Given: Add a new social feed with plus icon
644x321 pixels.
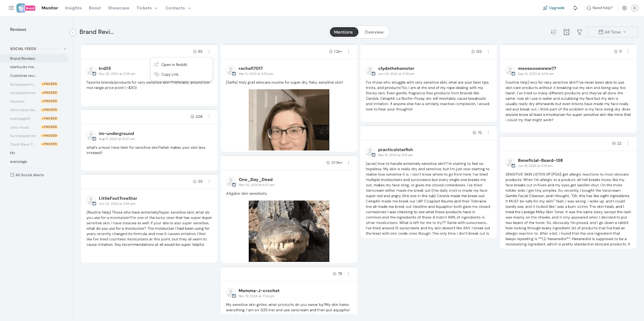Looking at the screenshot, I should click(x=65, y=49).
